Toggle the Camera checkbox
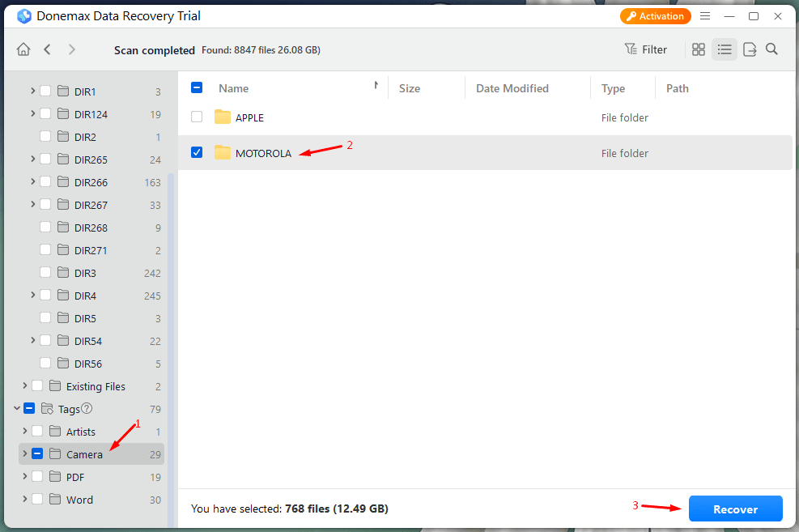 click(x=37, y=453)
